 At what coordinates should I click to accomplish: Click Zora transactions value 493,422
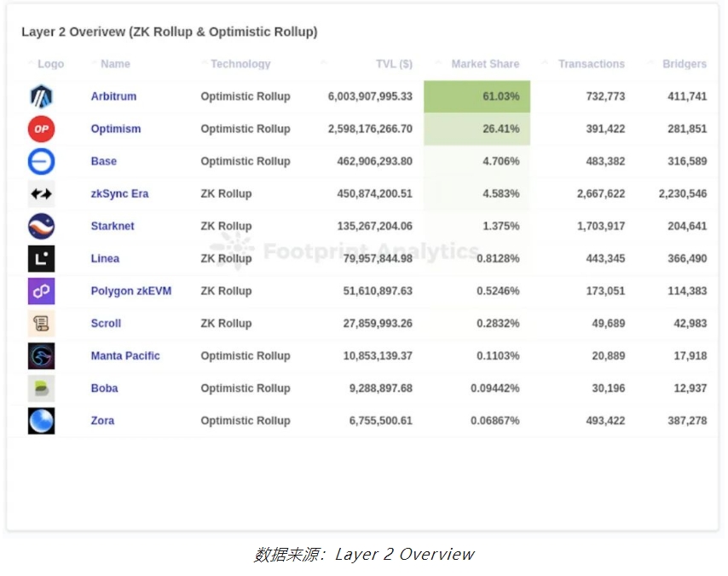pos(605,421)
